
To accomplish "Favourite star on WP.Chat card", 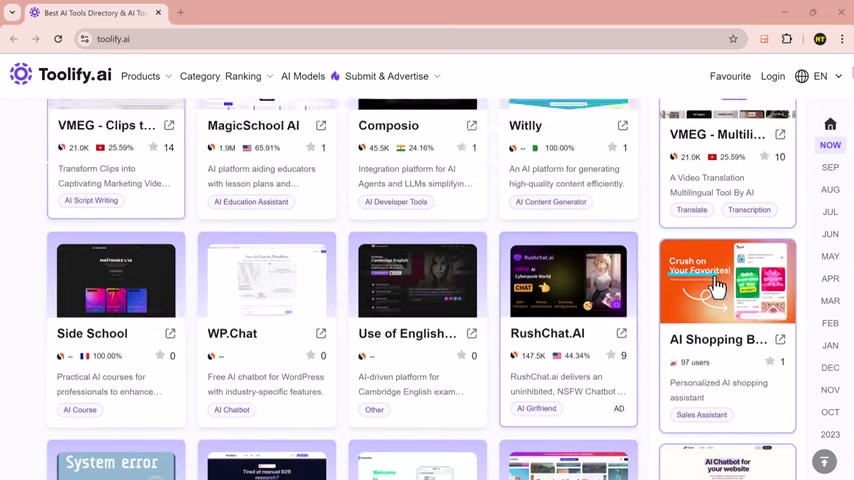I will click(x=310, y=355).
